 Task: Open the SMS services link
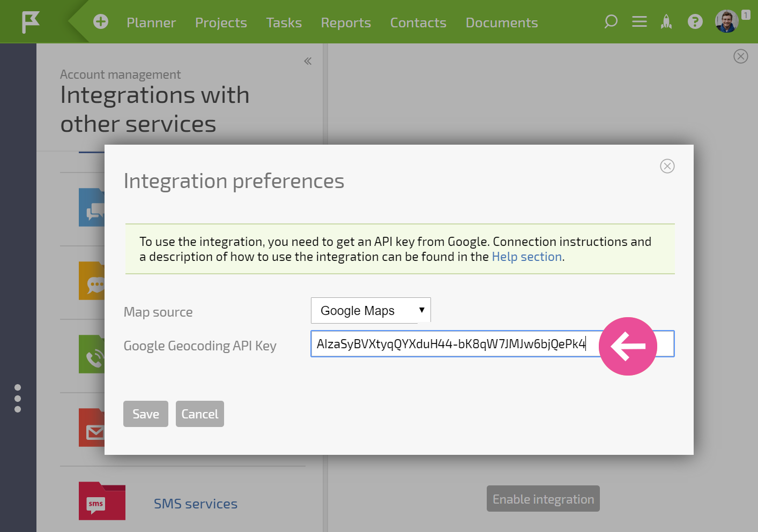[196, 504]
